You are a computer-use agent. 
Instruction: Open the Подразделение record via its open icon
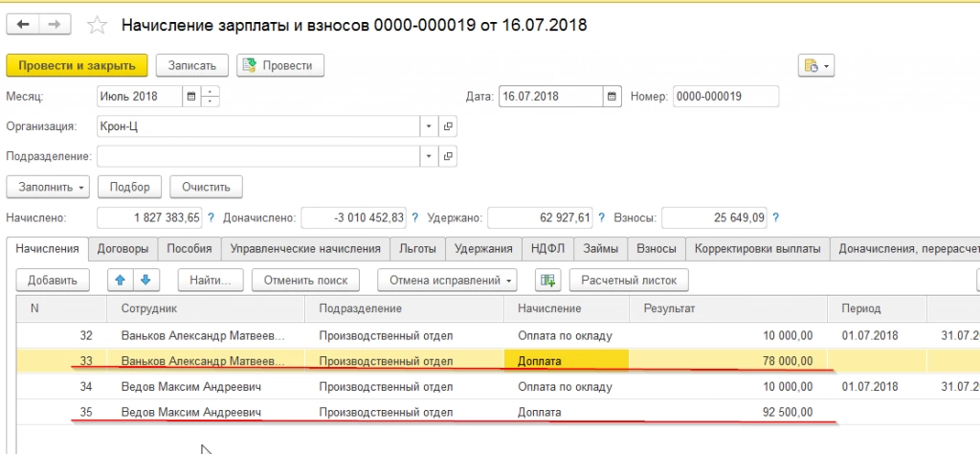pos(448,156)
